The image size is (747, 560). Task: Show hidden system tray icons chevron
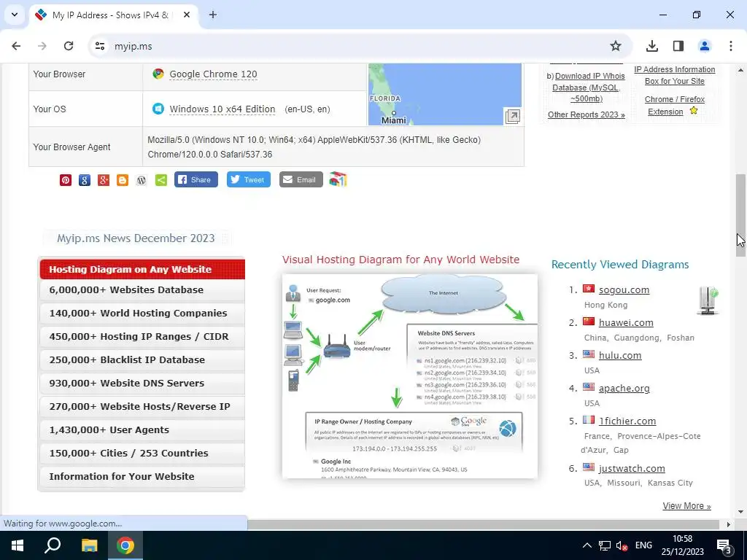587,545
